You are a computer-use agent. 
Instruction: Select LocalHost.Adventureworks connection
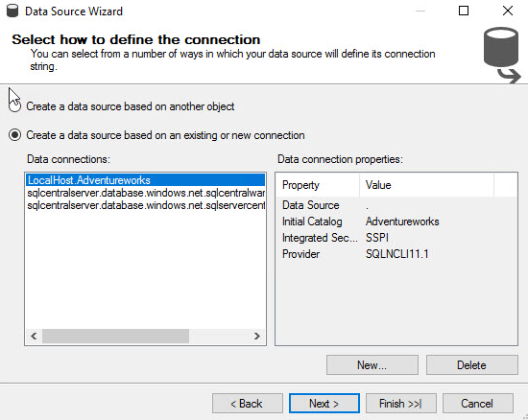[x=146, y=180]
